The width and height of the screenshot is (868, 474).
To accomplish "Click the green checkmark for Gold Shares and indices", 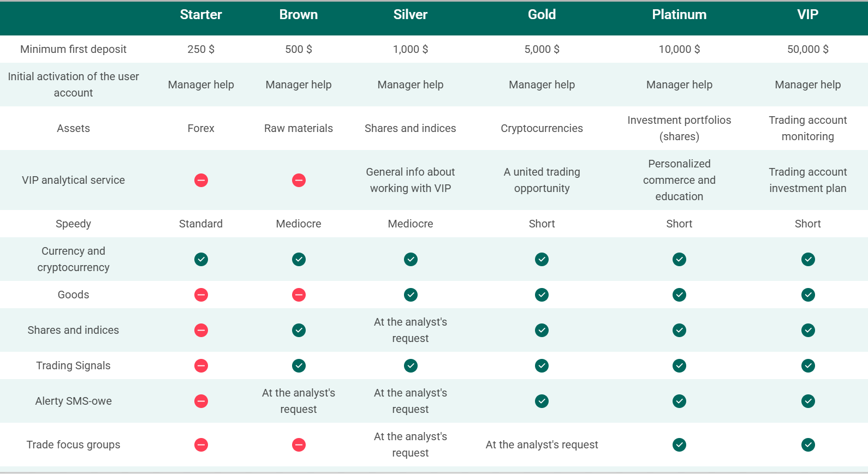I will (542, 330).
